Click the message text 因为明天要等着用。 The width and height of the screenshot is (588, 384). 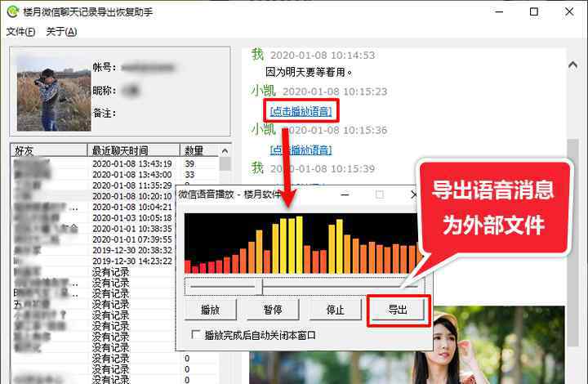[x=309, y=72]
